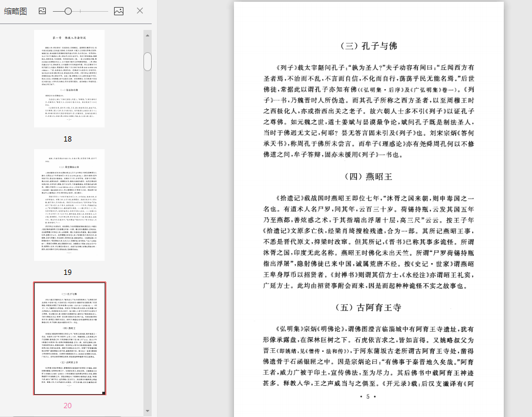Click the thumbnail panel scroll up arrow
Screen dimensions: 532x417
[x=147, y=35]
